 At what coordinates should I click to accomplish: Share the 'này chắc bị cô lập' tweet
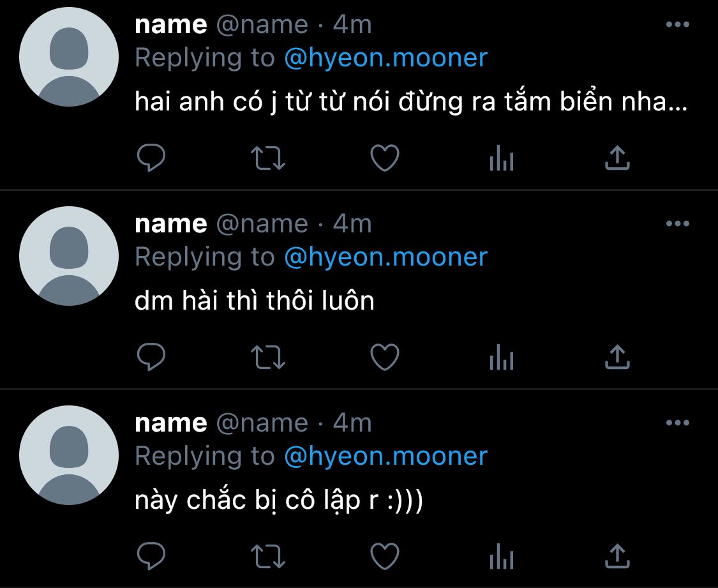coord(617,556)
